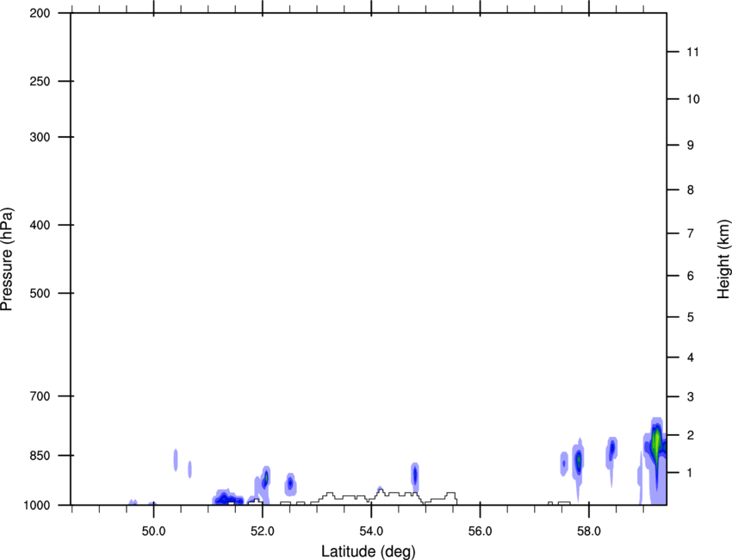Click the 10 km height label
The image size is (732, 560).
pos(692,99)
